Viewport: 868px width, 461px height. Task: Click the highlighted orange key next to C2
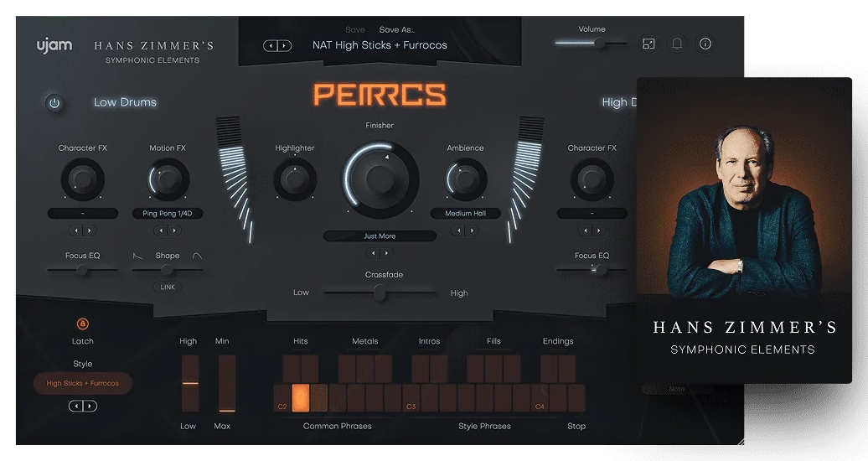[x=301, y=398]
